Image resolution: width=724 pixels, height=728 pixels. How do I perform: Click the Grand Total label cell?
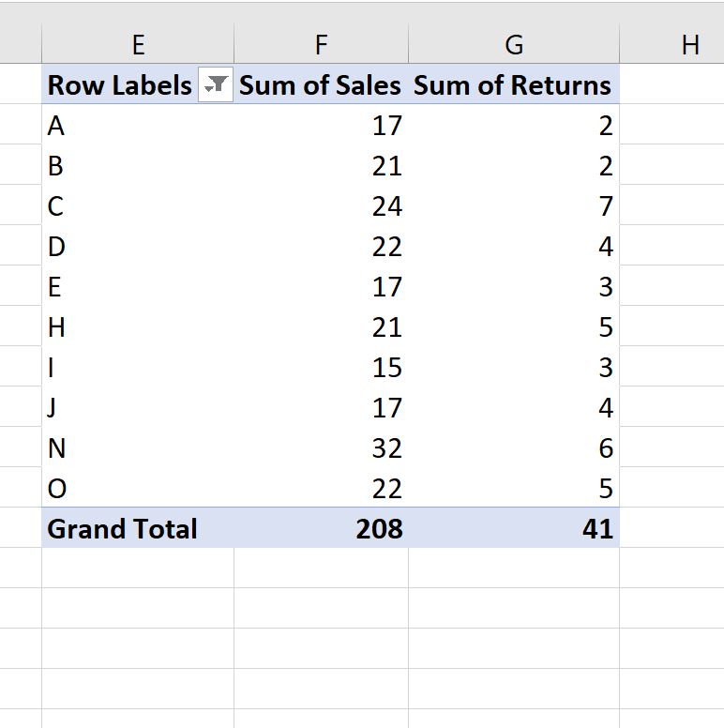[x=138, y=528]
